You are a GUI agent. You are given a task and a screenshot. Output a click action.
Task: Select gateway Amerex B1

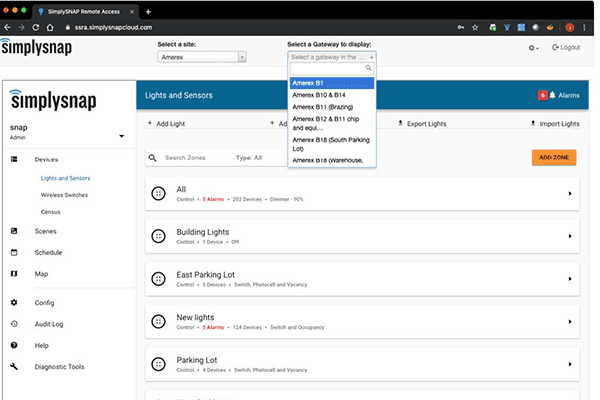coord(331,83)
